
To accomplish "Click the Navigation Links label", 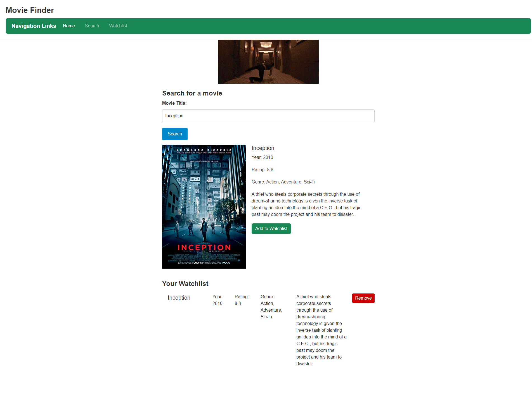I will click(x=34, y=26).
